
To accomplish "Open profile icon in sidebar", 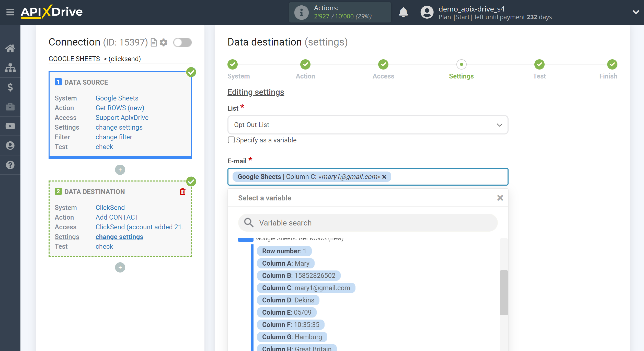I will click(x=10, y=145).
